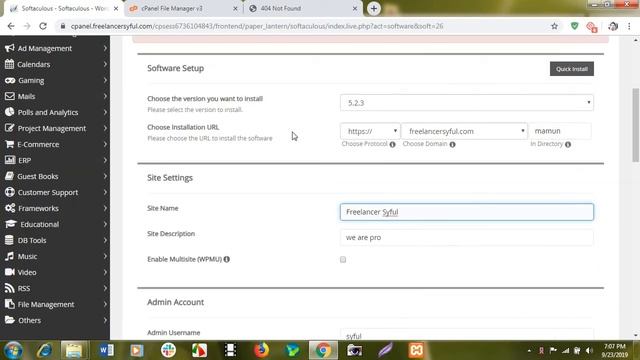640x360 pixels.
Task: Click the RSS feed icon
Action: [x=9, y=288]
